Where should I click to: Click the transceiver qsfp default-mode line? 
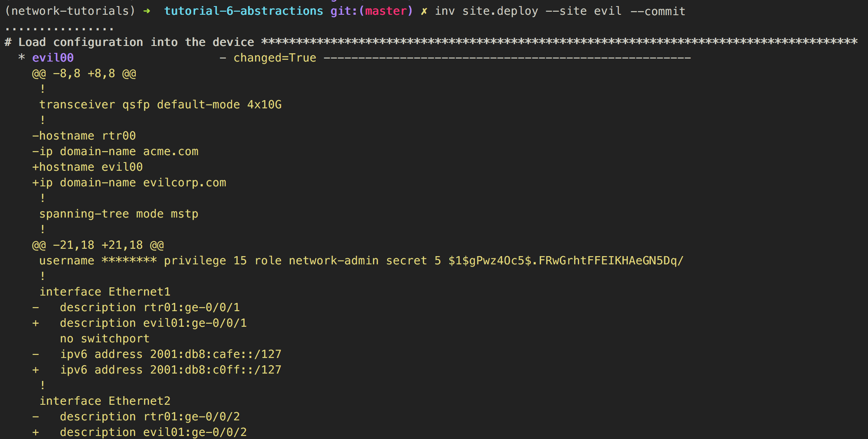[160, 104]
